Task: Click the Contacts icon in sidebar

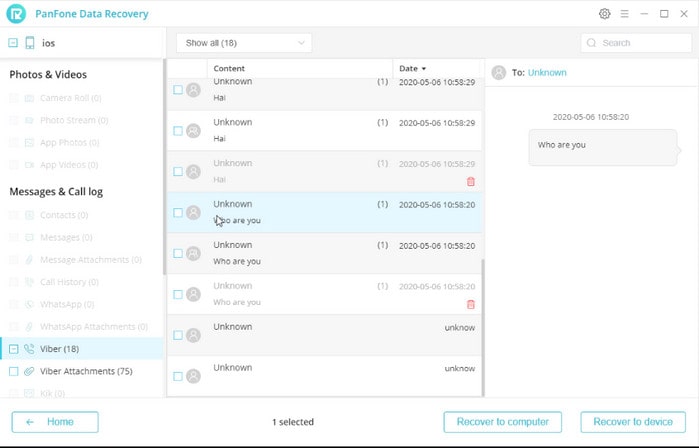Action: pos(29,215)
